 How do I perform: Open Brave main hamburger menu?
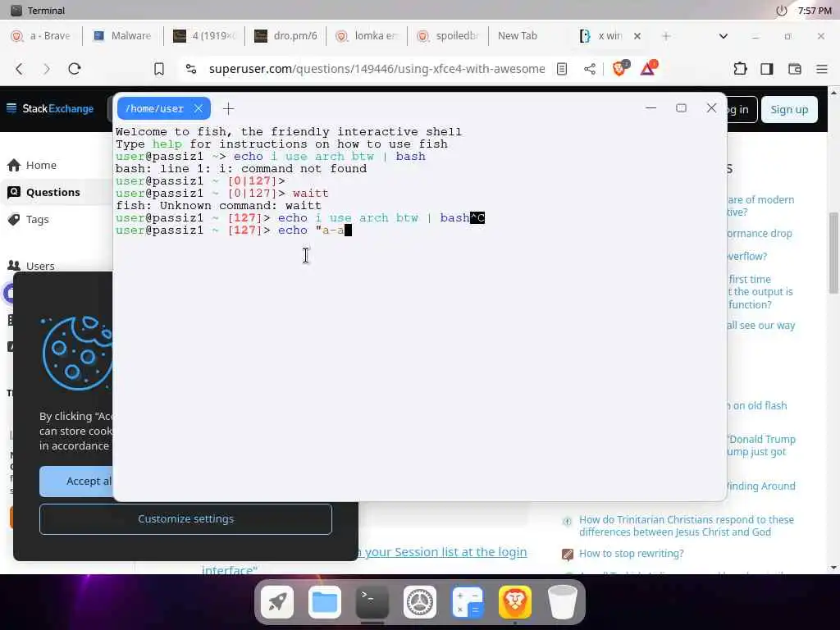822,69
